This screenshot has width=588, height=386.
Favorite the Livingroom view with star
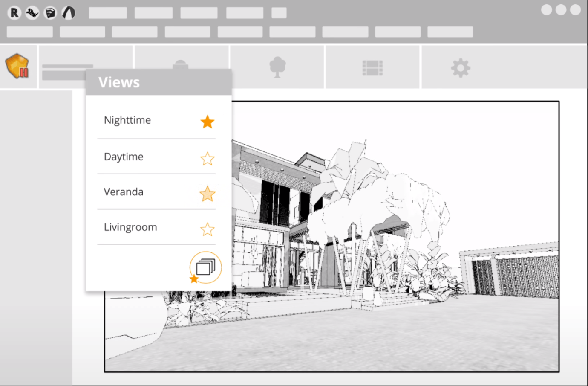[207, 229]
